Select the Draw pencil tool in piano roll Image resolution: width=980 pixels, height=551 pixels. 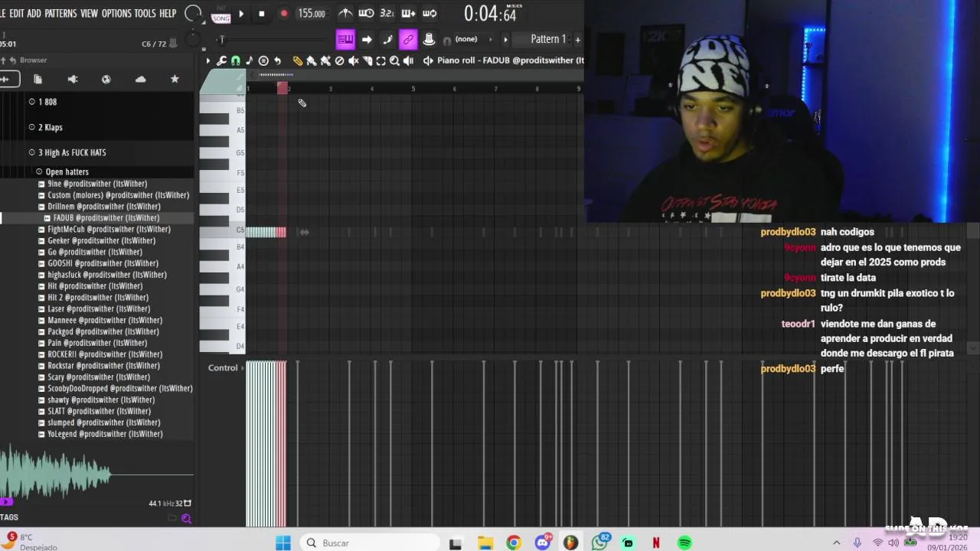pos(298,60)
